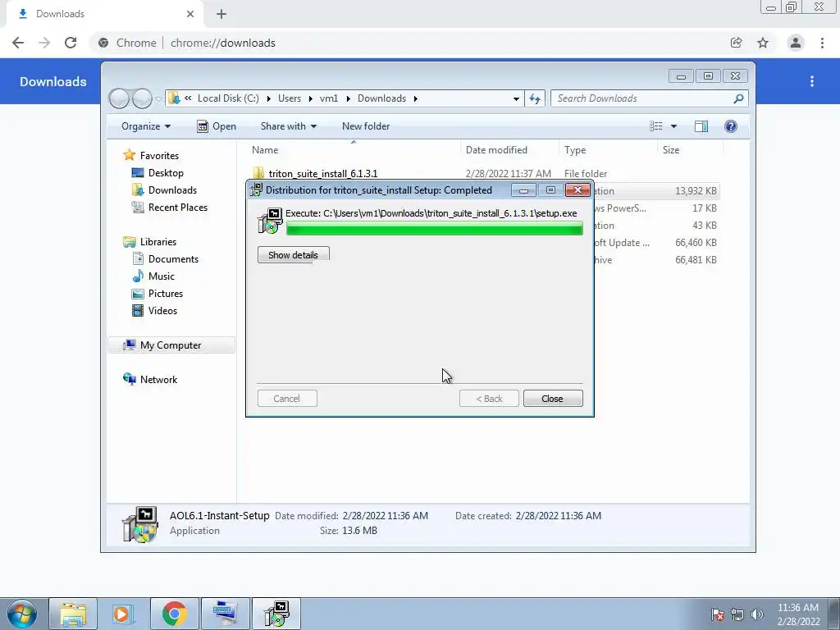This screenshot has height=630, width=840.
Task: Open the Videos library
Action: pos(162,311)
